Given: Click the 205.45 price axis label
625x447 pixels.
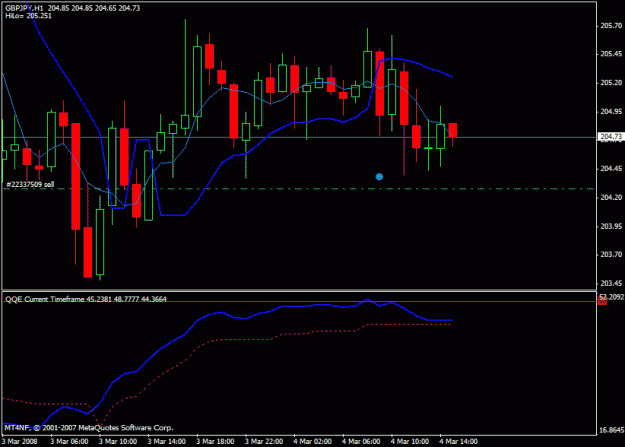Looking at the screenshot, I should coord(611,54).
